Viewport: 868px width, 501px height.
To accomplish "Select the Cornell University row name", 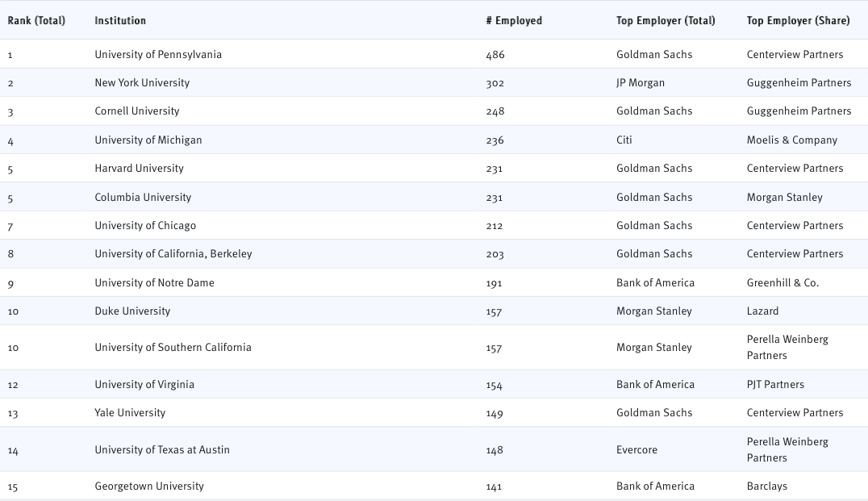I will coord(137,111).
